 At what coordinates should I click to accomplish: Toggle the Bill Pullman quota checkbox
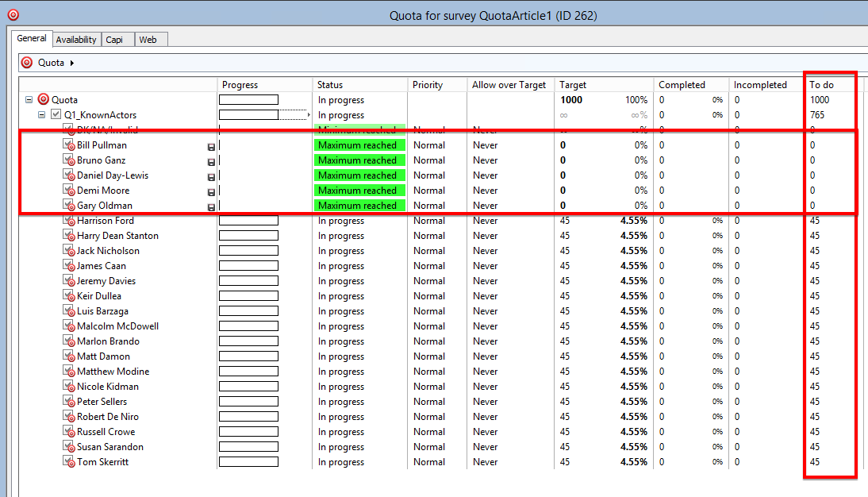[x=67, y=144]
